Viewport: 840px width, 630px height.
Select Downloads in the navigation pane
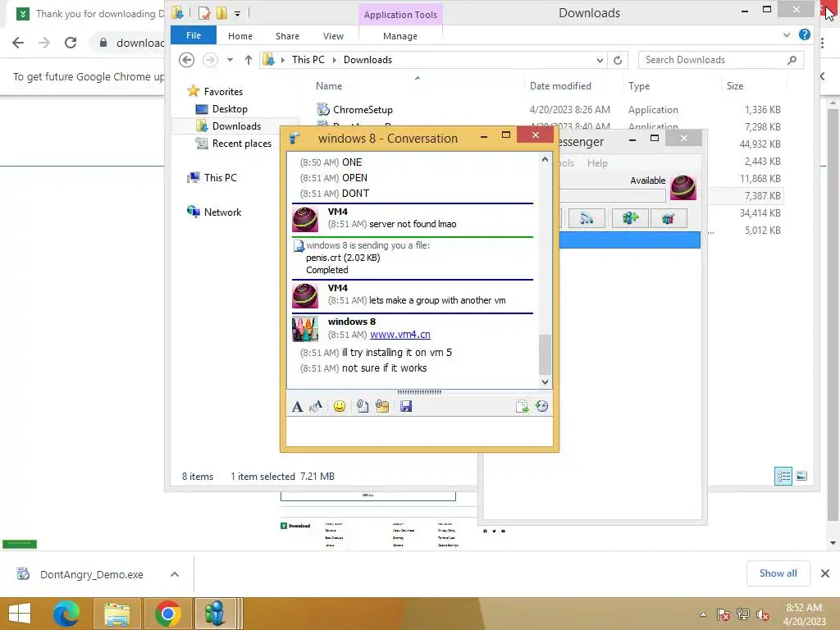point(236,126)
